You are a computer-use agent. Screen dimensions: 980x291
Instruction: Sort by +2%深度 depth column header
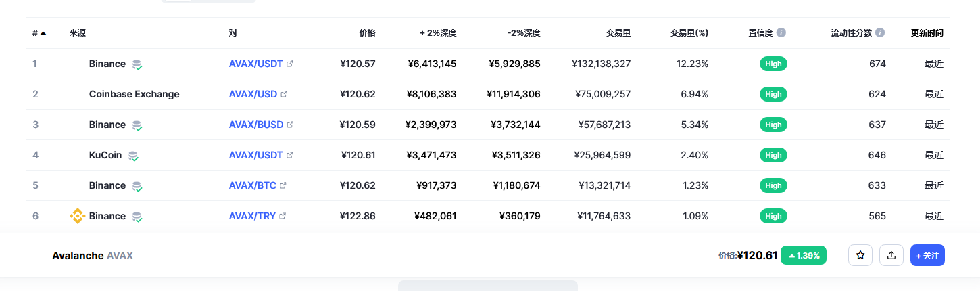click(438, 32)
